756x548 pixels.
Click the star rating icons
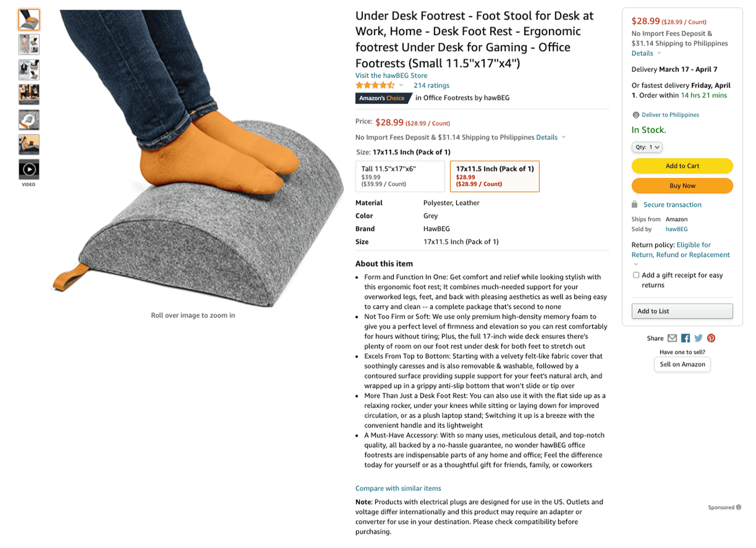point(375,85)
